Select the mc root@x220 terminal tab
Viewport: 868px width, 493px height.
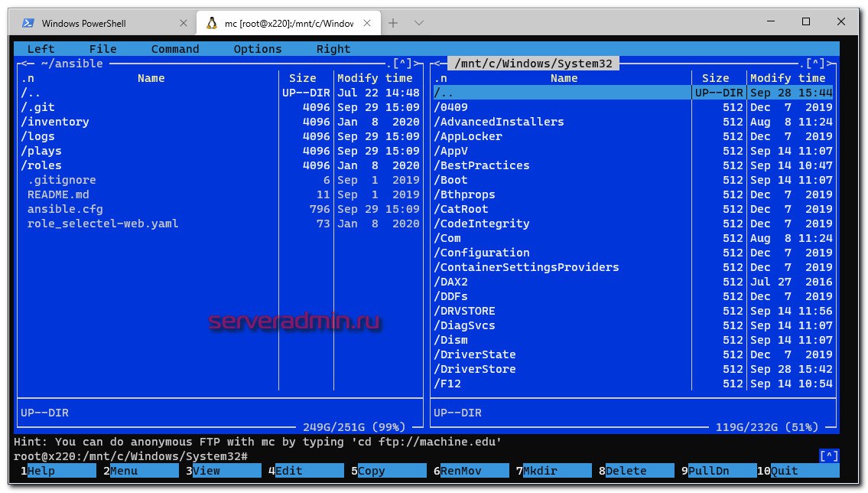point(288,23)
